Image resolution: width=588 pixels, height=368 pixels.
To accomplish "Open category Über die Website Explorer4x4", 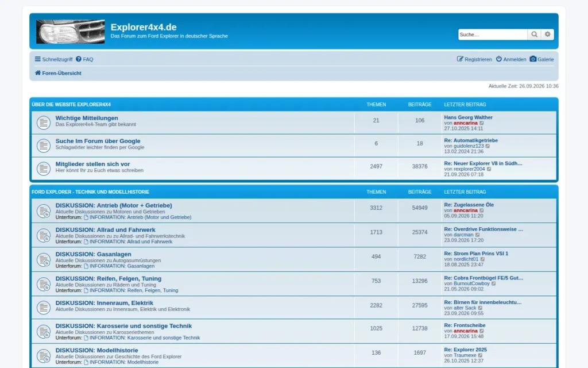I will point(71,105).
